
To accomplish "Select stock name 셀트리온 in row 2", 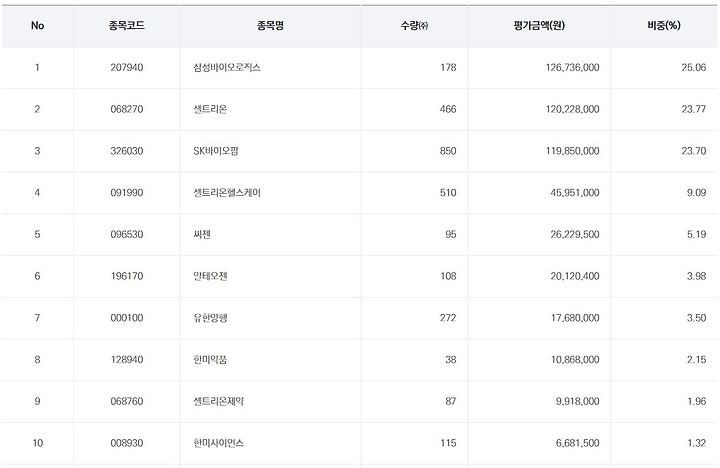I will pos(210,109).
